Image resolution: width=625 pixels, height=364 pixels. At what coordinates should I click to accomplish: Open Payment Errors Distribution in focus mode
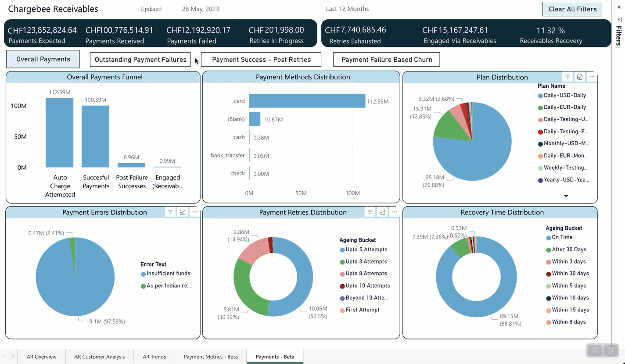(x=183, y=212)
